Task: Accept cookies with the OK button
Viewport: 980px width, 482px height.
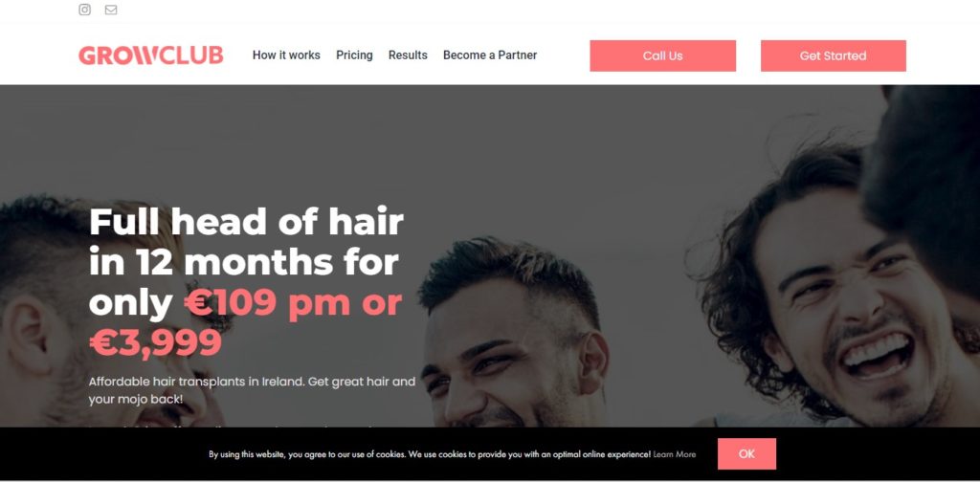Action: [x=746, y=454]
